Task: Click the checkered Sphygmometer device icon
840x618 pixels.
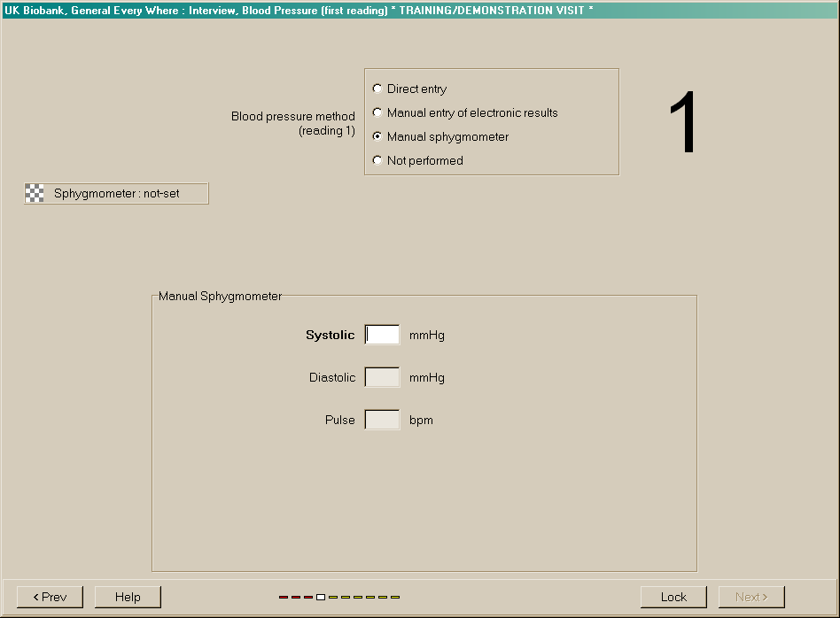Action: click(x=35, y=193)
